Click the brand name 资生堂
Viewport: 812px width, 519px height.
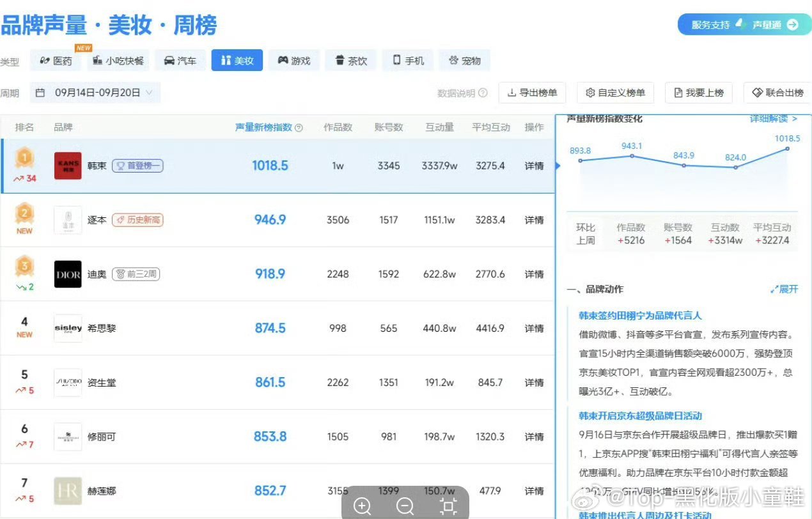(x=102, y=383)
